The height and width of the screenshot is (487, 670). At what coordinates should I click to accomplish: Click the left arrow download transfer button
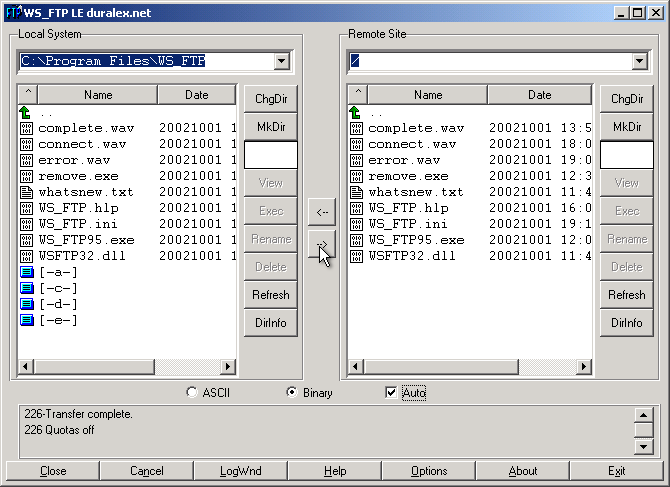pos(321,212)
